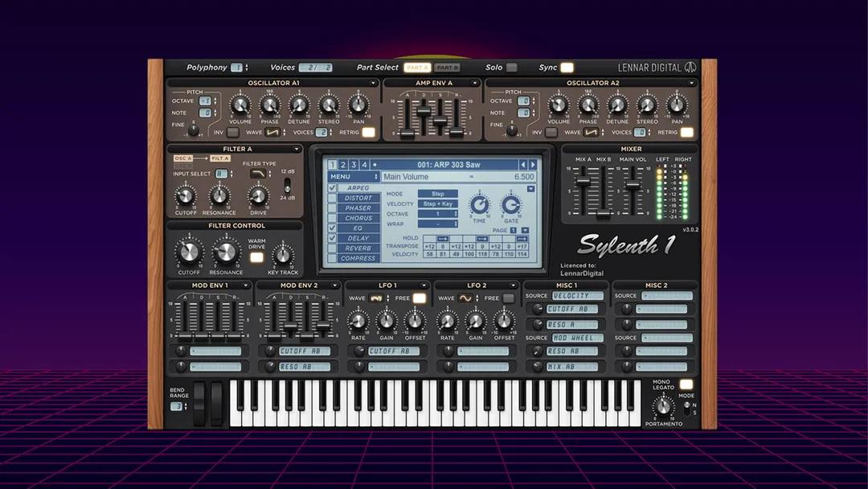This screenshot has height=489, width=868.
Task: Select PART A button
Action: click(x=417, y=68)
